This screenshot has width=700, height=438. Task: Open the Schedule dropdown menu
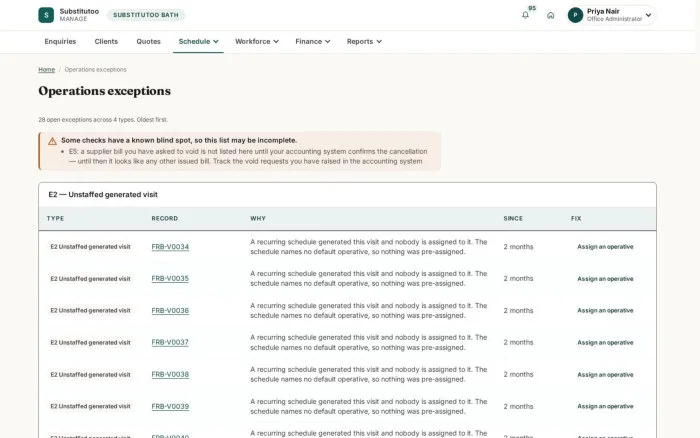[198, 42]
